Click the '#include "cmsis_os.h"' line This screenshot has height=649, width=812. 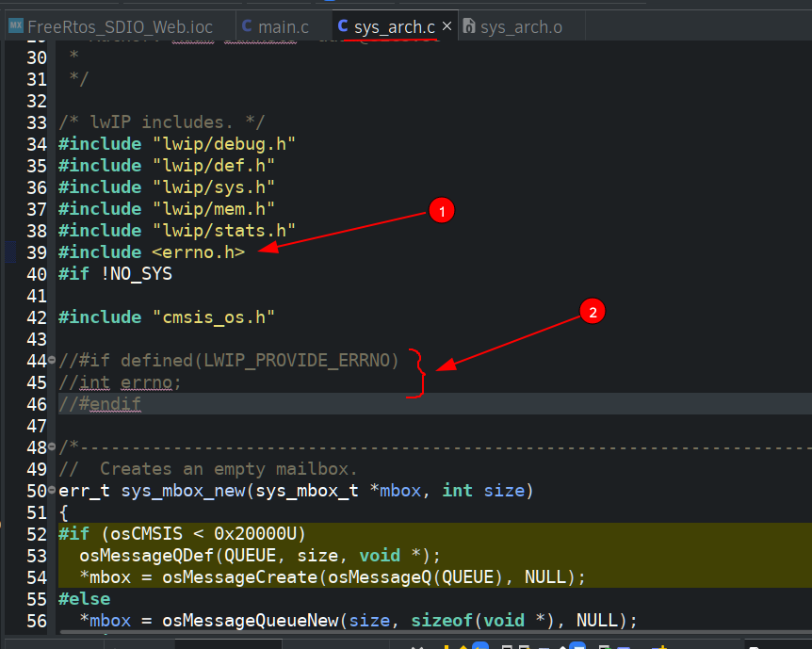pos(166,317)
